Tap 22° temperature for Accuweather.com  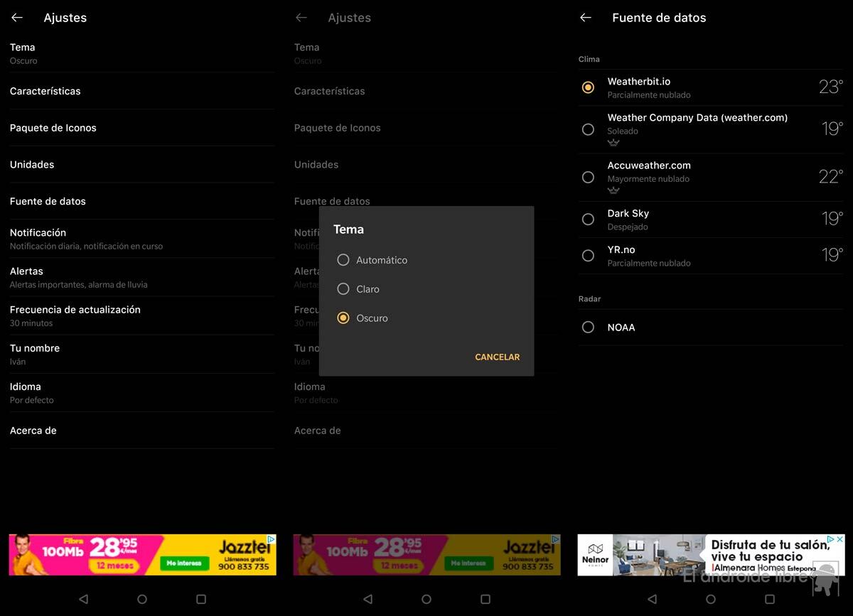coord(831,177)
